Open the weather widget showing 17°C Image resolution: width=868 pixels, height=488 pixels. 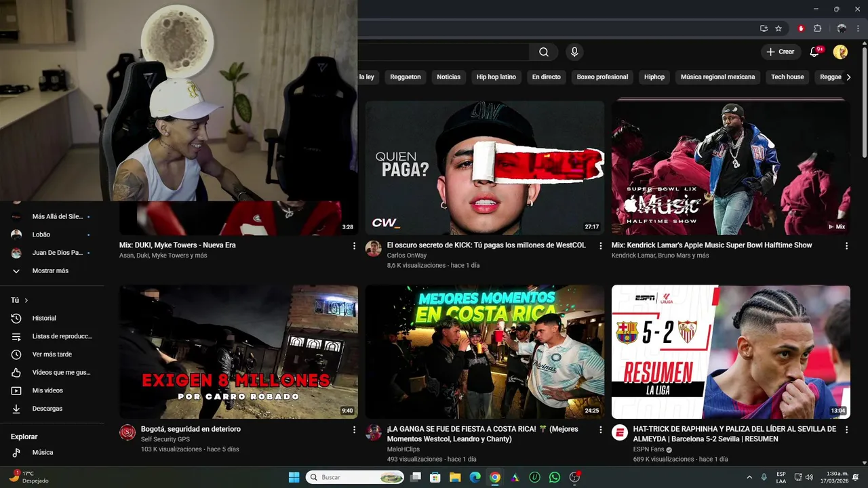tap(28, 477)
